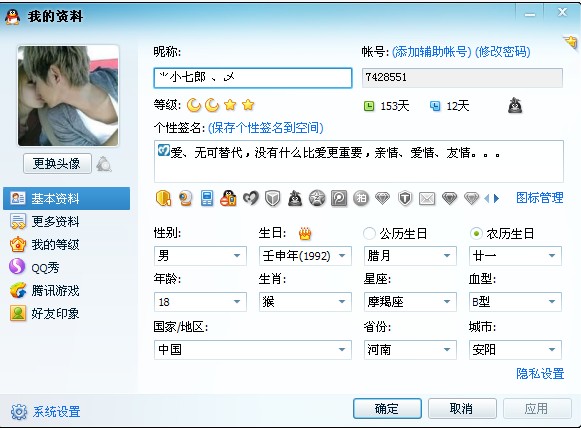
Task: Open the 年龄 dropdown showing 18
Action: [x=200, y=302]
